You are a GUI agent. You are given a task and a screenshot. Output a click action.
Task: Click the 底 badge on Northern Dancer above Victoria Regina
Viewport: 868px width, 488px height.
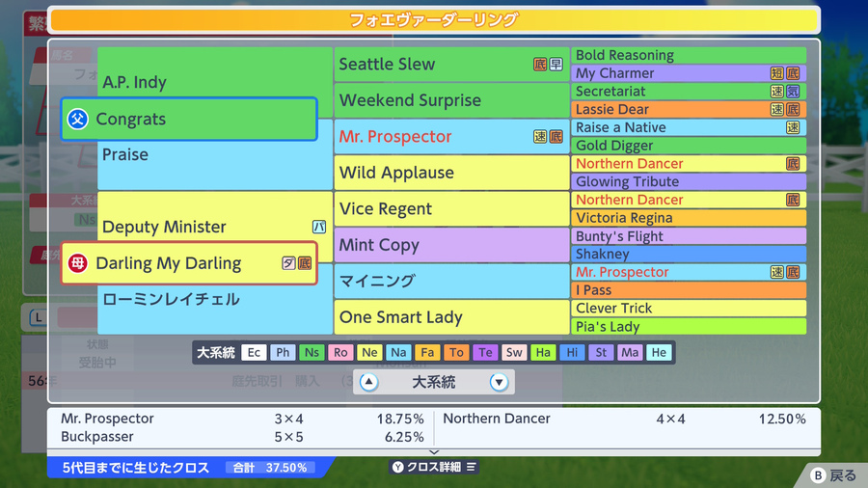click(793, 200)
